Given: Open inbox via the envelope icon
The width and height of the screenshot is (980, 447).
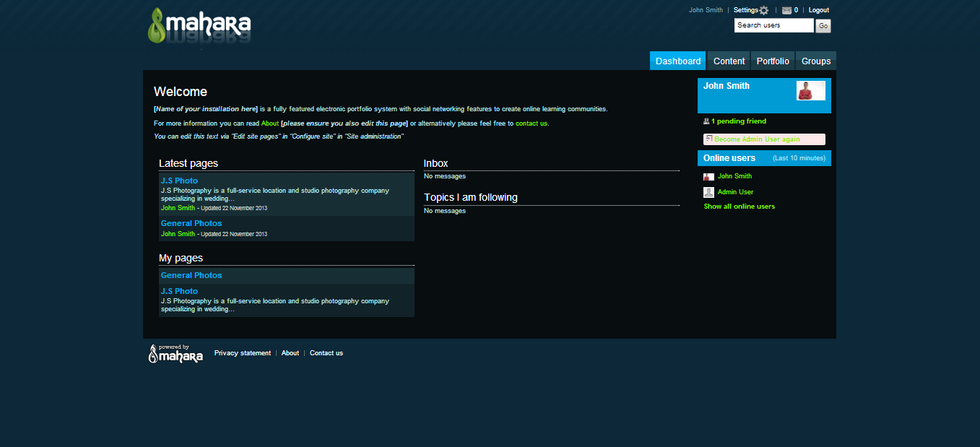Looking at the screenshot, I should pos(786,11).
